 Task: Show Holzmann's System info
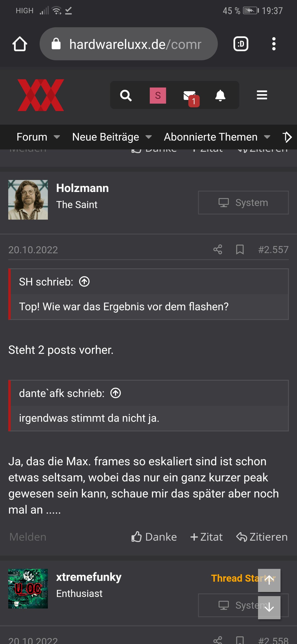243,202
